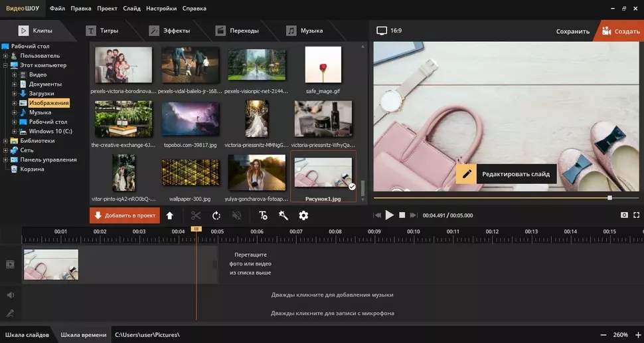Expand the Видео folder in the tree
This screenshot has width=644, height=343.
(x=14, y=75)
